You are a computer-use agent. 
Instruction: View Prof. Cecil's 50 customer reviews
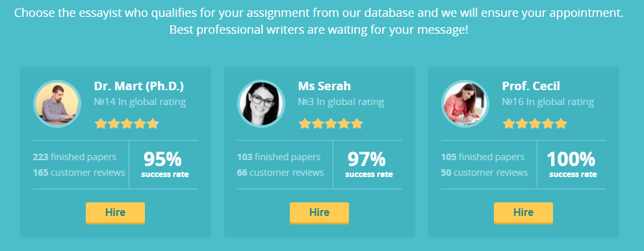point(485,173)
